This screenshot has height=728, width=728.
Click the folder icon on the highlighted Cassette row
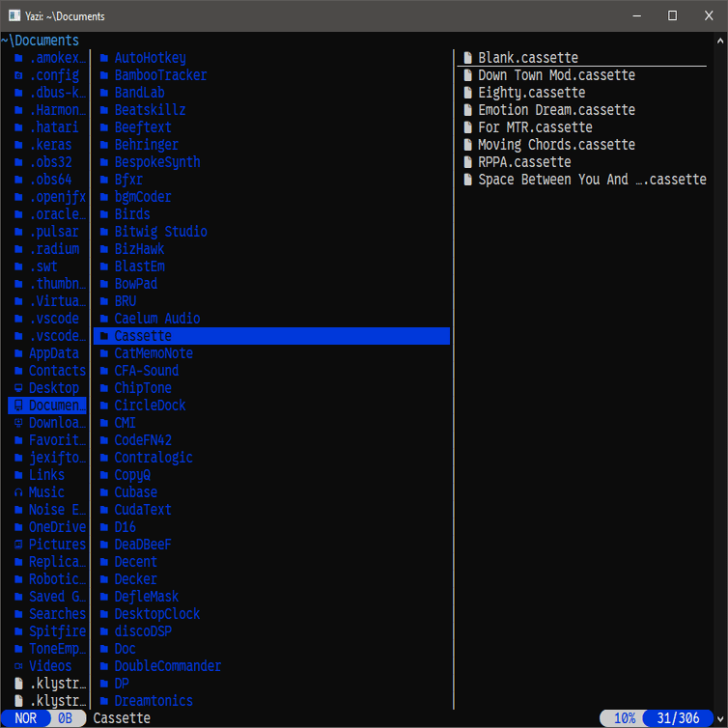click(x=104, y=336)
